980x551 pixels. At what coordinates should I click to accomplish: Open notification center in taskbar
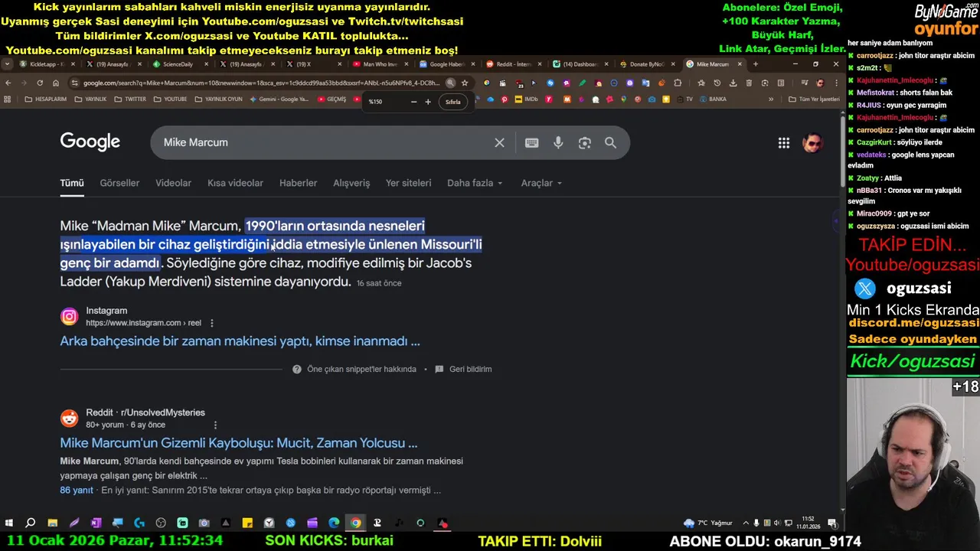pyautogui.click(x=832, y=523)
